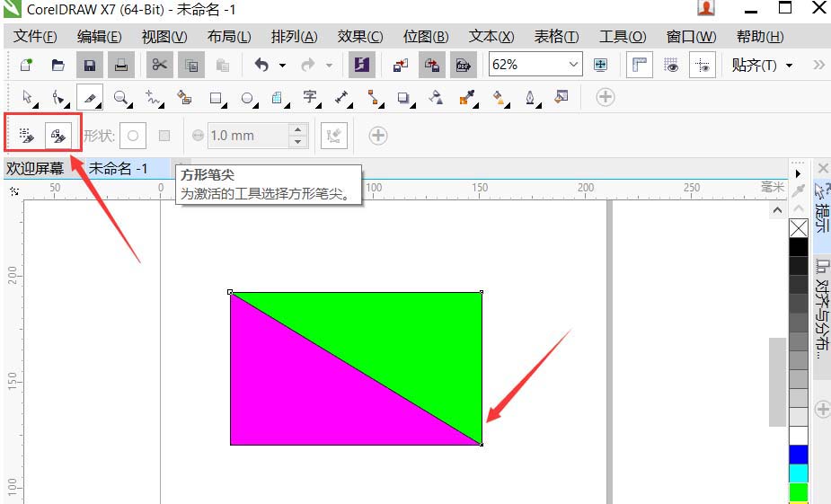Toggle the Show Grid eye button
Image resolution: width=831 pixels, height=504 pixels.
(671, 66)
